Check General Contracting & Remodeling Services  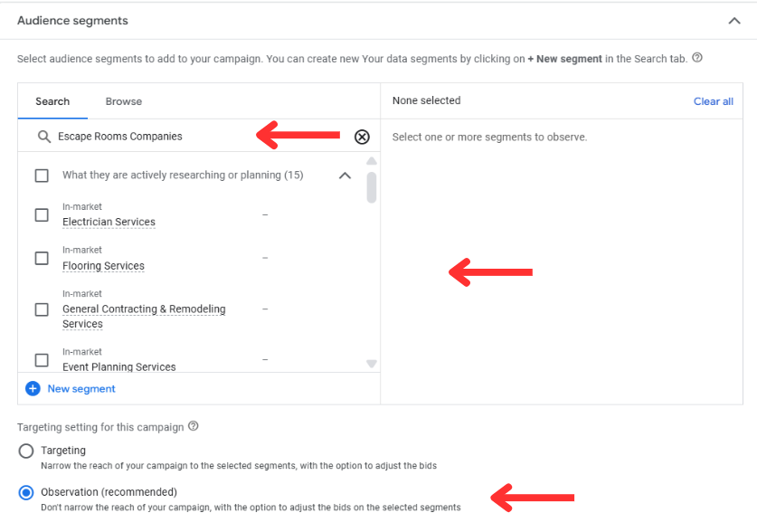tap(42, 309)
